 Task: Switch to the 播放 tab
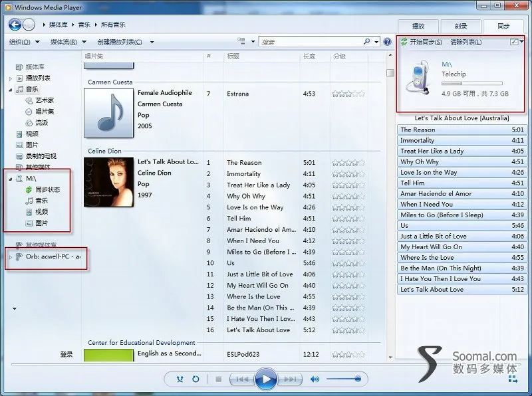(418, 26)
